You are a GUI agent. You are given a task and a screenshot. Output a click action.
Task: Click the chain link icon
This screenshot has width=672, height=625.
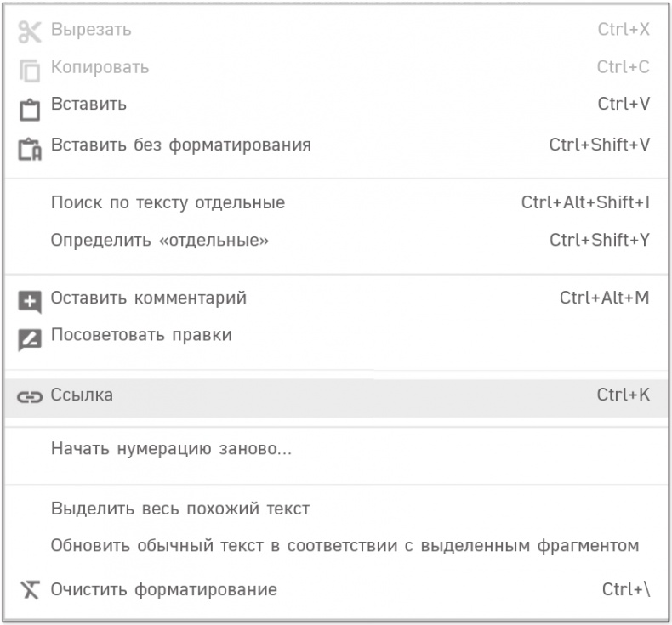pyautogui.click(x=30, y=397)
